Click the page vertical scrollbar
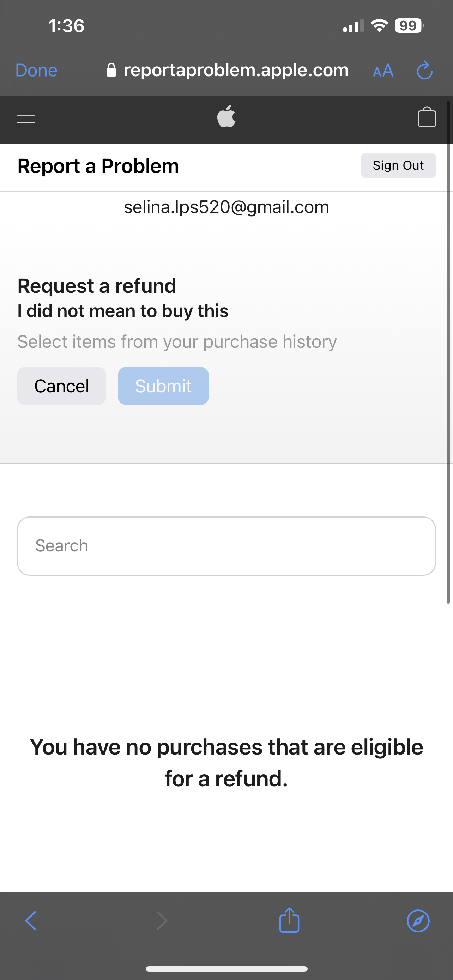Viewport: 453px width, 980px height. coord(448,352)
